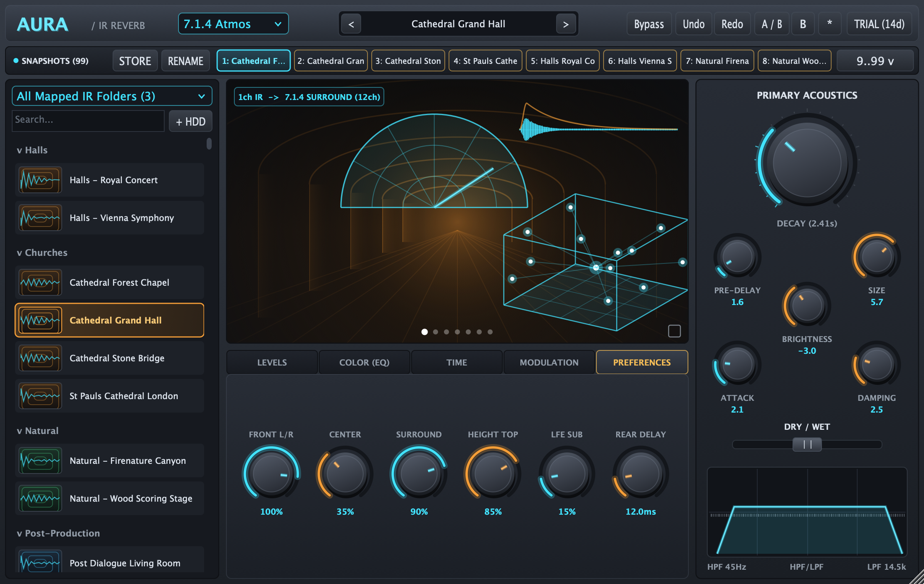Click the STORE snapshot button
The height and width of the screenshot is (584, 924).
(x=135, y=61)
